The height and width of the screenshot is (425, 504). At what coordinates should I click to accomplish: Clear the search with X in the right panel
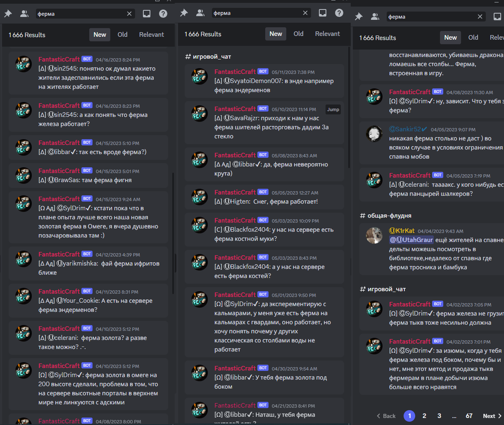pyautogui.click(x=480, y=17)
